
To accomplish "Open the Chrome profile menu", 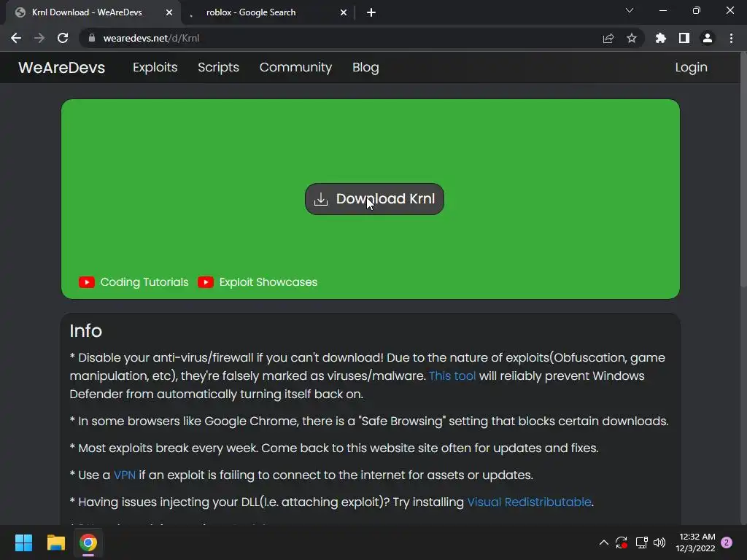I will click(708, 38).
